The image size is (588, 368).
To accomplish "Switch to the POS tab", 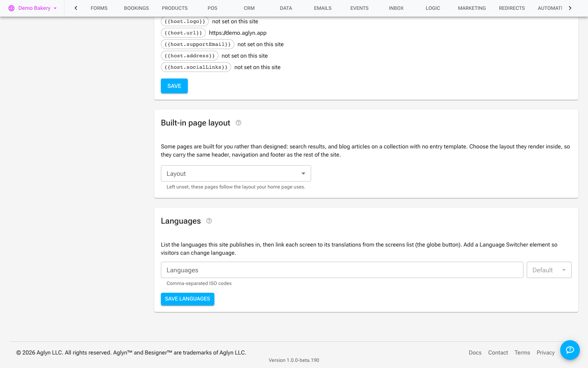I will click(212, 8).
